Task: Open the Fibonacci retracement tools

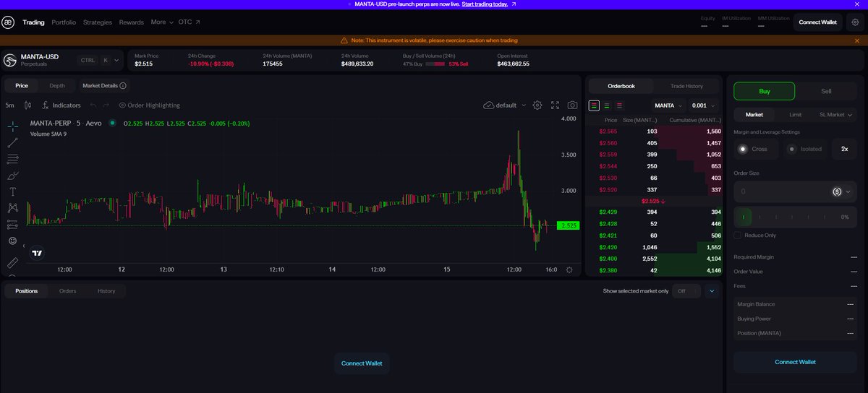Action: pos(13,159)
